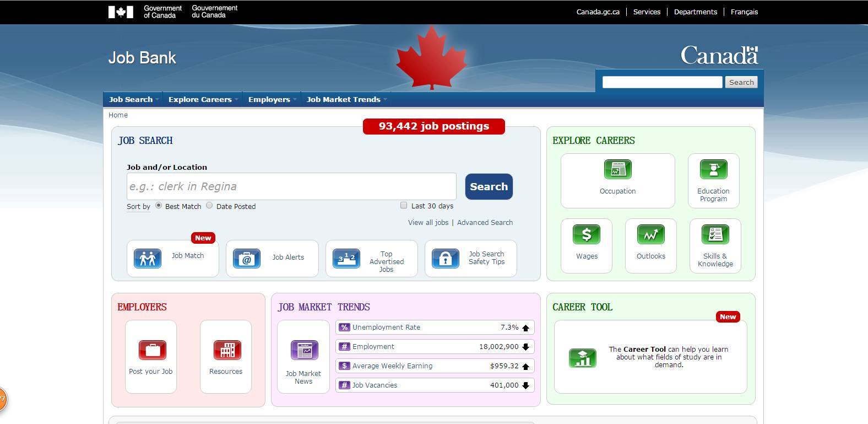868x424 pixels.
Task: Click the site search text box
Action: [662, 82]
